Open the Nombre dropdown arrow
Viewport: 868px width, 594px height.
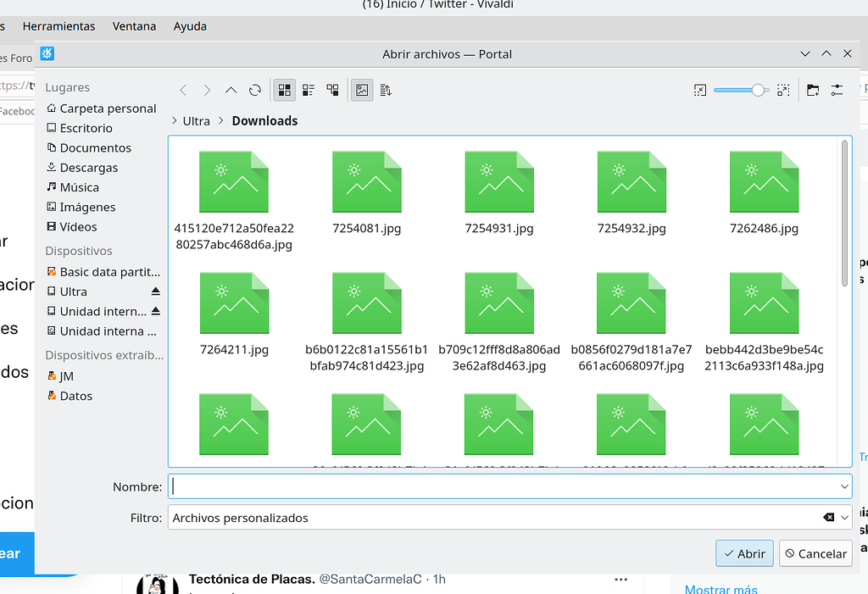coord(844,486)
